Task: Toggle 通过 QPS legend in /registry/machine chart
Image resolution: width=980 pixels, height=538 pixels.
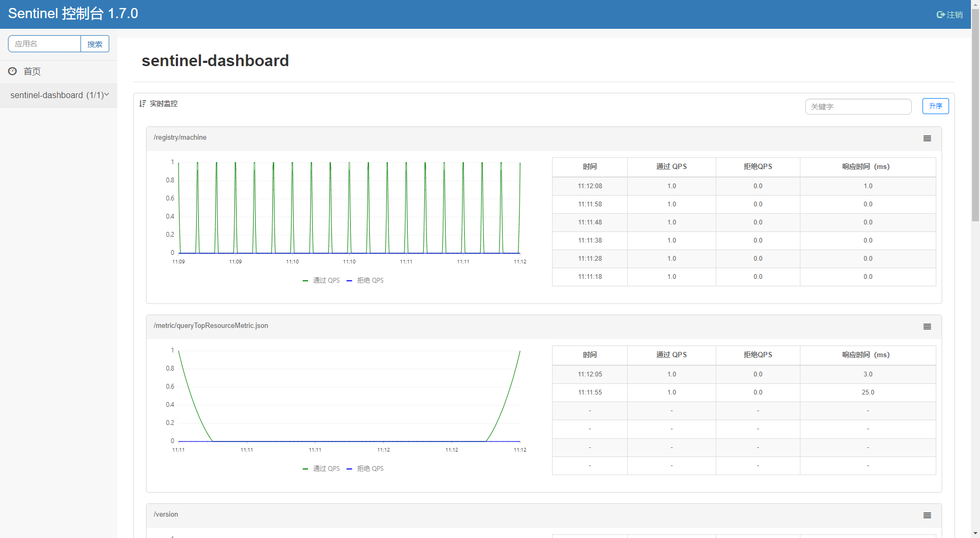Action: pyautogui.click(x=321, y=280)
